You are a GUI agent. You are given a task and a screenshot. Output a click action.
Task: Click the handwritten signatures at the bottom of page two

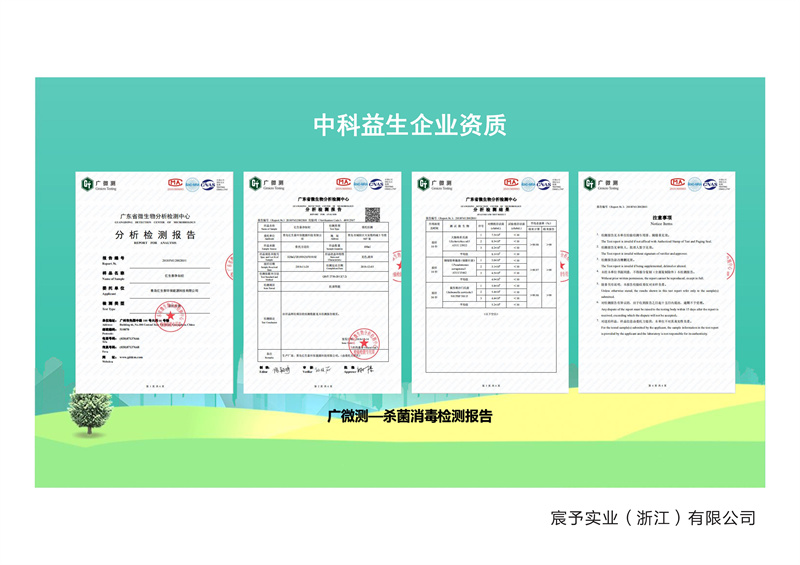pos(320,369)
